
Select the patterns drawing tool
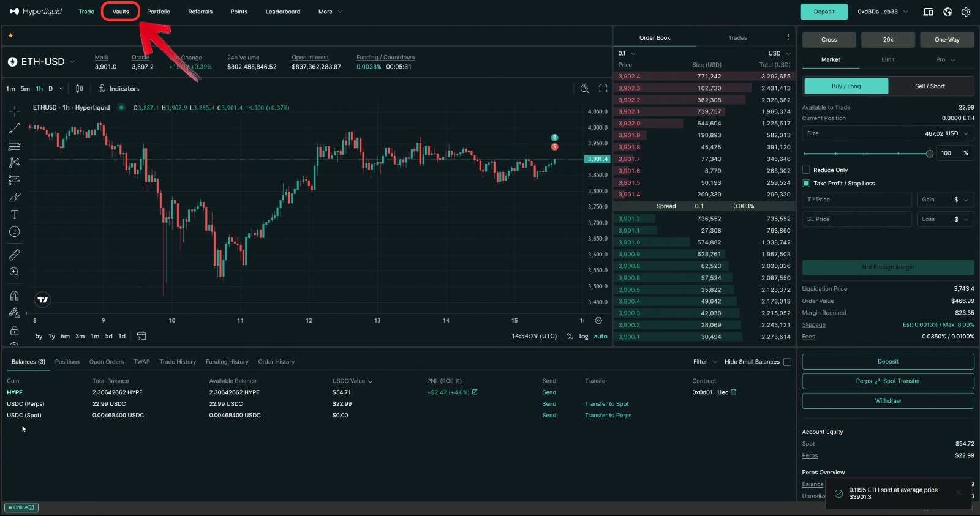[15, 163]
